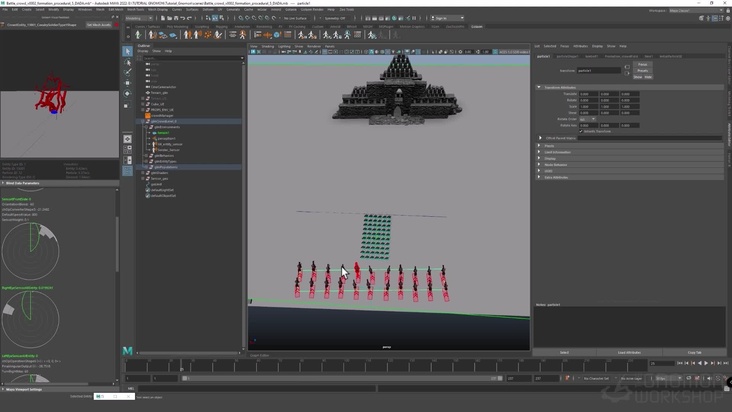Screen dimensions: 732x412
Task: Click the Load Attributes button
Action: [629, 352]
